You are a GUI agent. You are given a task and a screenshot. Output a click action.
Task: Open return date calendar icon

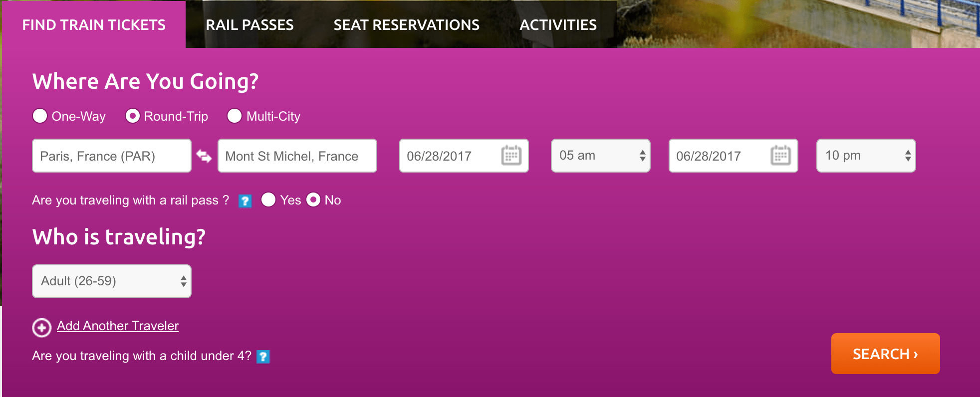(x=780, y=156)
